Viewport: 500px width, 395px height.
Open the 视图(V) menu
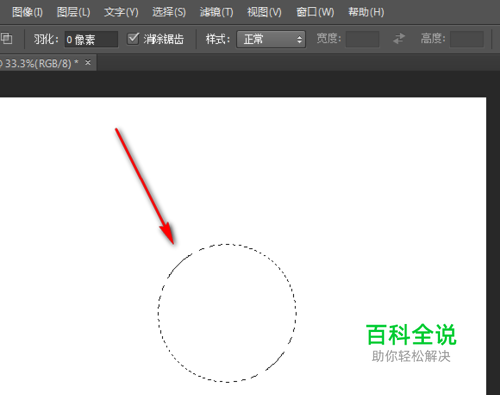pos(264,12)
